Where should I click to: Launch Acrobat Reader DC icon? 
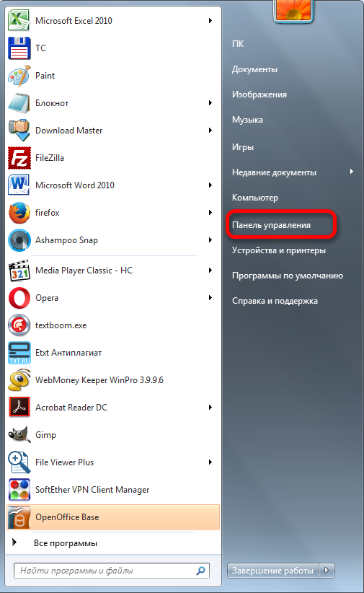pos(19,408)
